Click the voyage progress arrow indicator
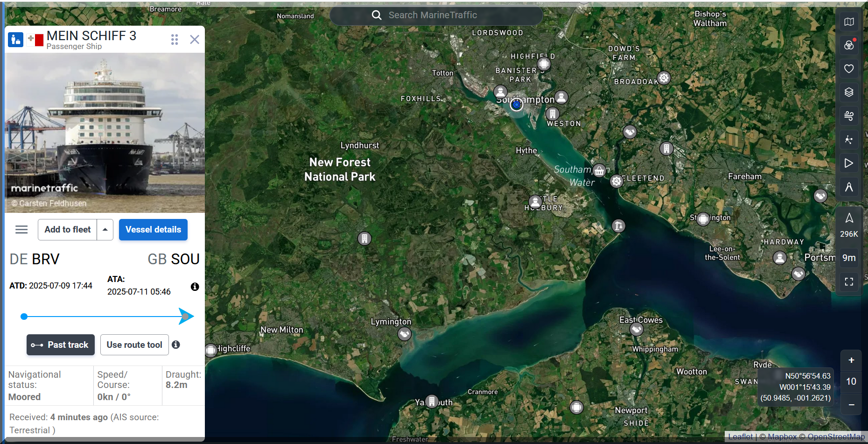The width and height of the screenshot is (868, 444). pos(186,317)
